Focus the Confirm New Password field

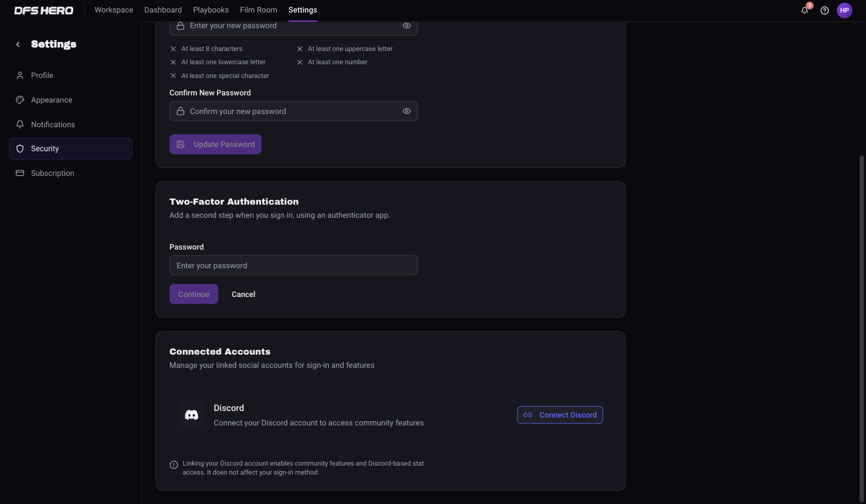[293, 111]
